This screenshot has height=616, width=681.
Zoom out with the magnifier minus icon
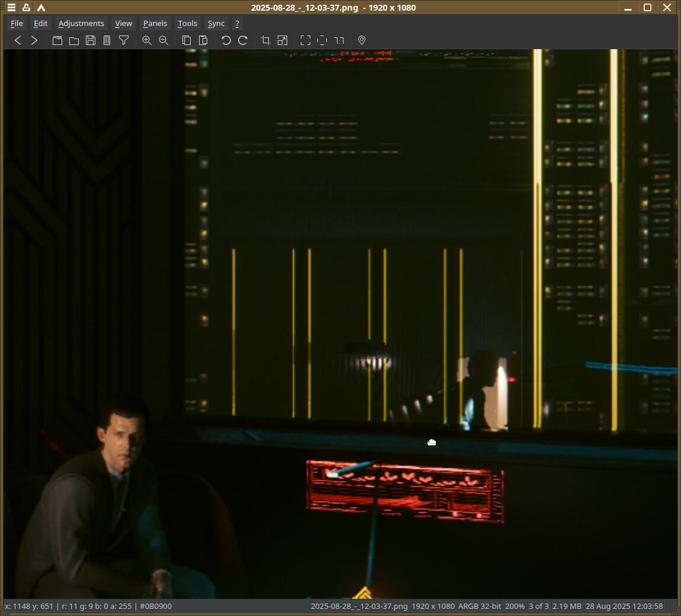tap(163, 40)
